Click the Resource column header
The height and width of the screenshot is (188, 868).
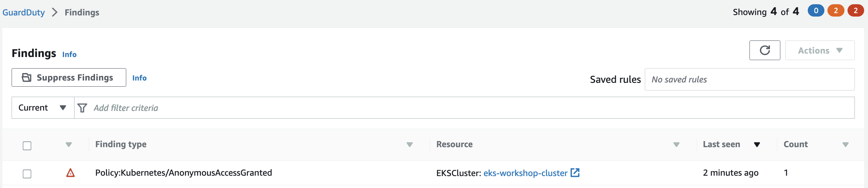pos(454,144)
